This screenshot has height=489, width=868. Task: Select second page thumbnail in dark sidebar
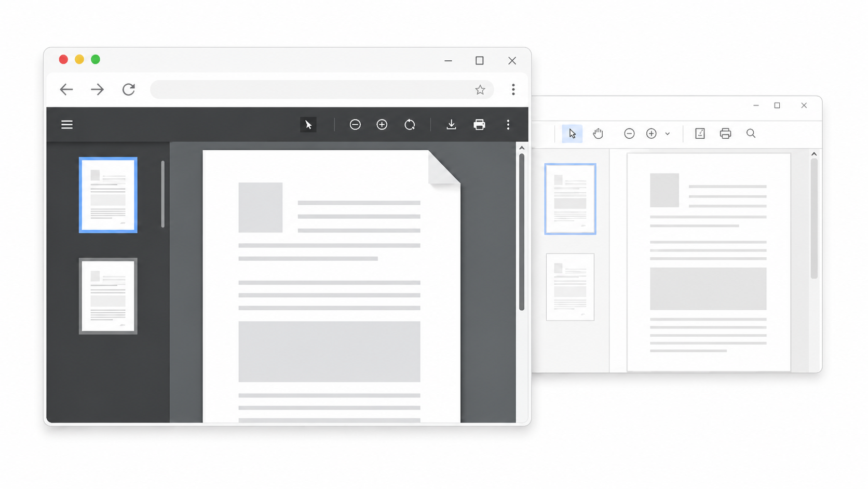108,296
